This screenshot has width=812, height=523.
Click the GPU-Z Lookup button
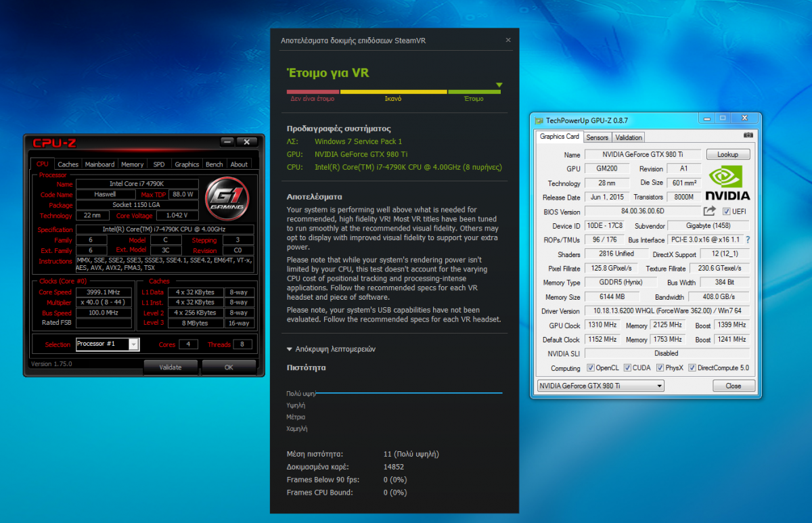coord(728,154)
